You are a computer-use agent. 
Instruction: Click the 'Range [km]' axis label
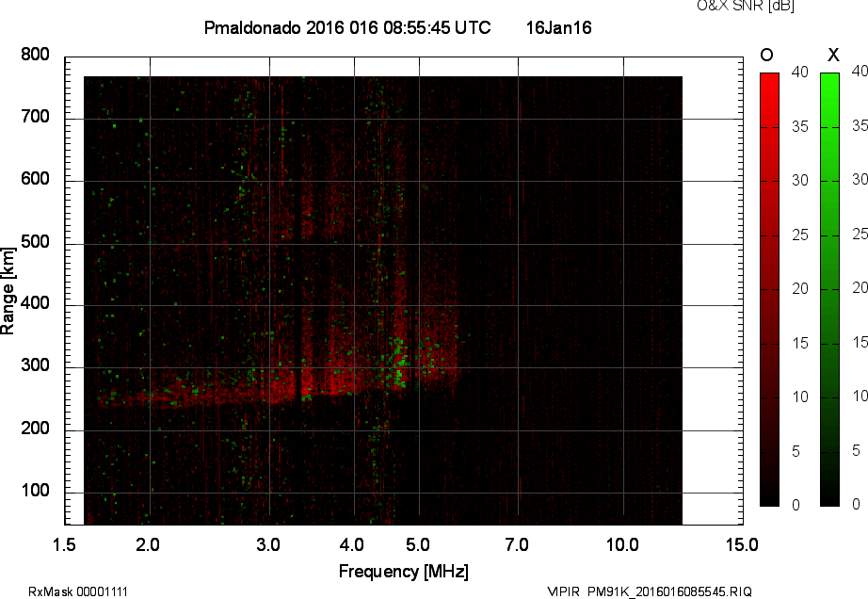click(x=8, y=291)
